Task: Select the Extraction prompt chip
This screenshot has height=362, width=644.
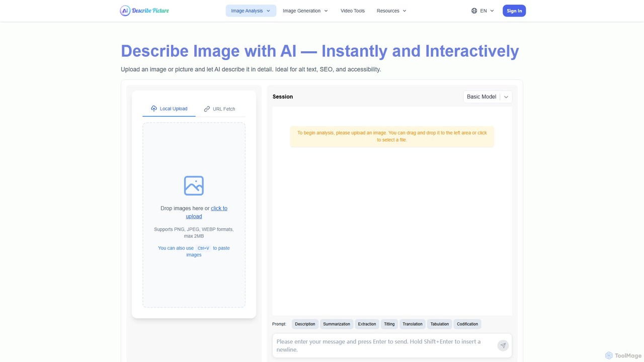Action: (367, 324)
